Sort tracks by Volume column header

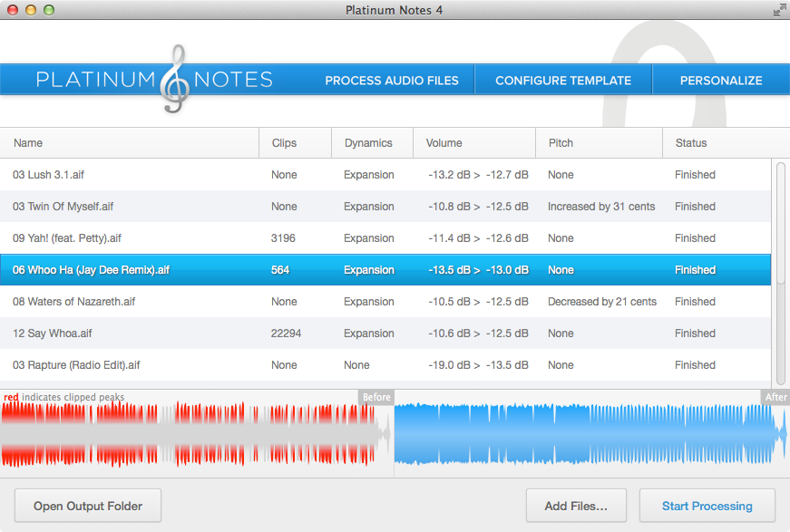(x=444, y=143)
